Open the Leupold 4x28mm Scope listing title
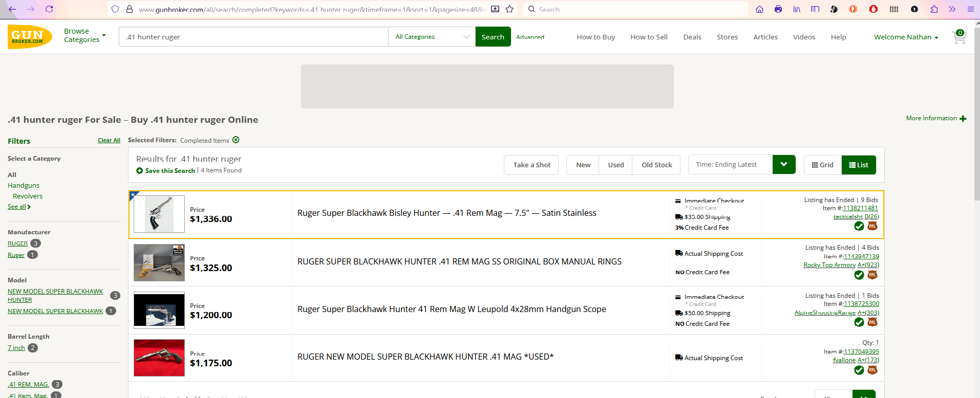The width and height of the screenshot is (980, 398). click(452, 309)
